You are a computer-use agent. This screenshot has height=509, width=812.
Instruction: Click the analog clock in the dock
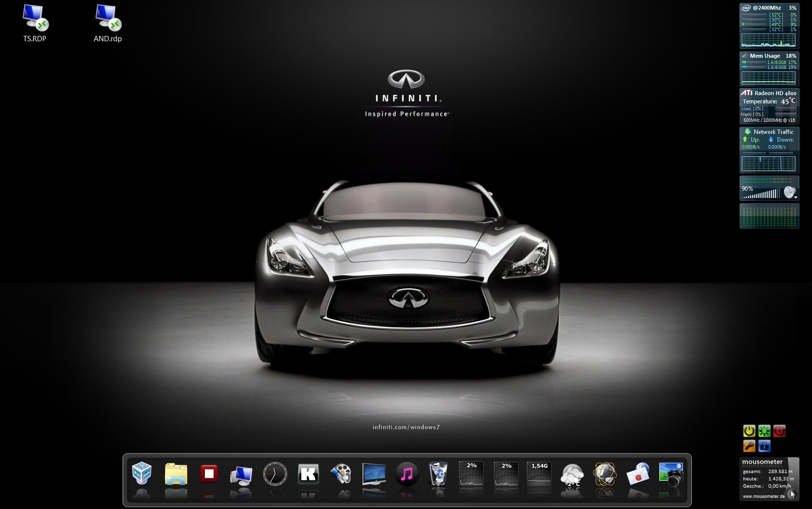(x=275, y=474)
